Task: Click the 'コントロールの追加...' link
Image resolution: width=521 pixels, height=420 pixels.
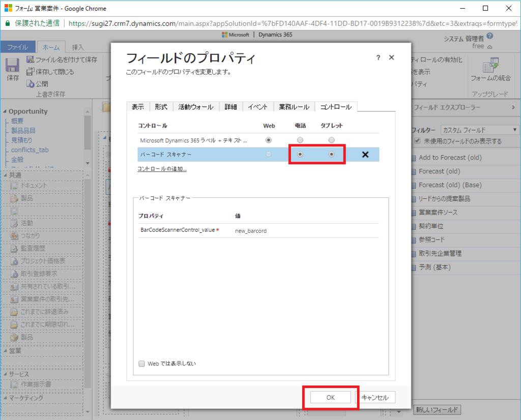Action: 162,169
